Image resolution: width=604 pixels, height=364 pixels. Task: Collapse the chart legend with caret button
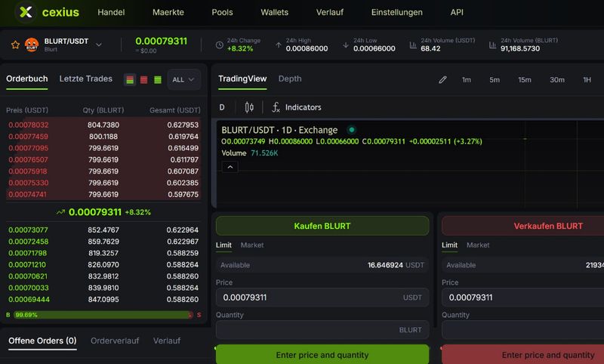pos(230,167)
